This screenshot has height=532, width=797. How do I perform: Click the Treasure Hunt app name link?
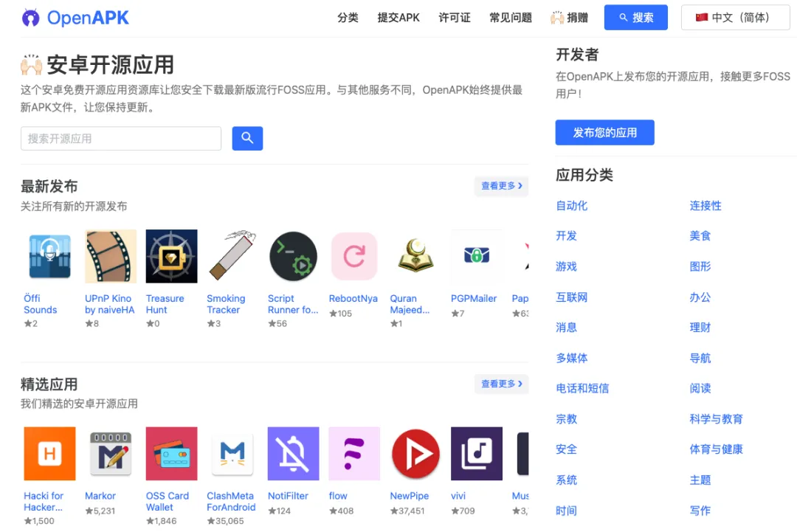pyautogui.click(x=165, y=304)
